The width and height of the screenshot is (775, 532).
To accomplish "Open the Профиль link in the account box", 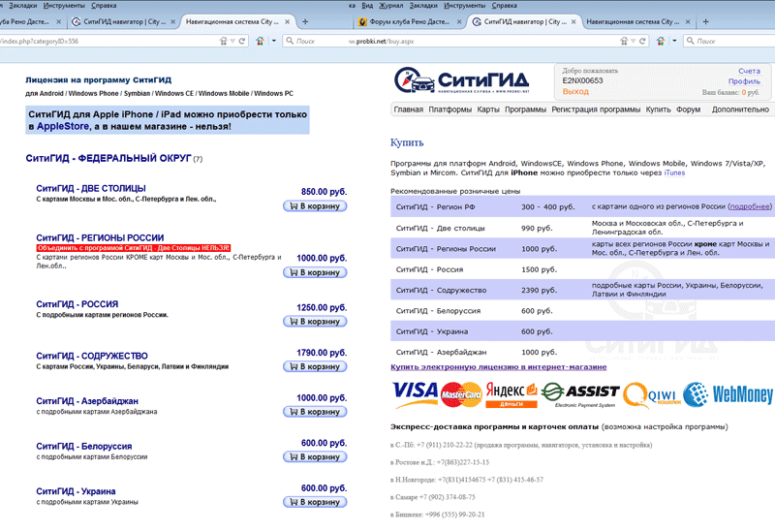I will [744, 81].
